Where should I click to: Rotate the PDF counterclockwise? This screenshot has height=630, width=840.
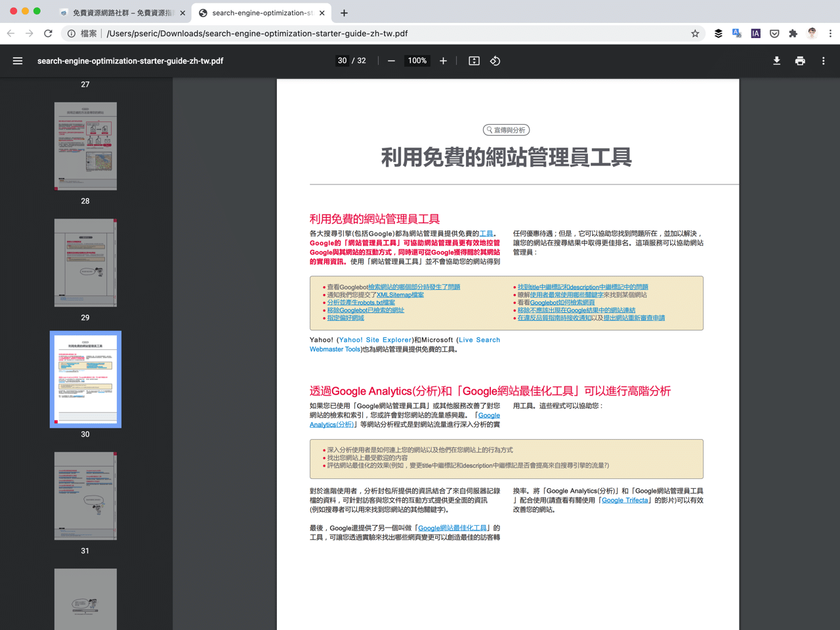[x=495, y=61]
